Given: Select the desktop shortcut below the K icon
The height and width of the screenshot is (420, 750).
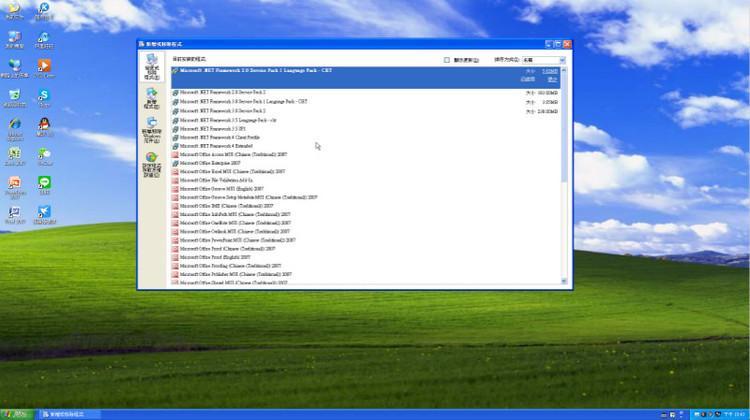Looking at the screenshot, I should coord(44,39).
